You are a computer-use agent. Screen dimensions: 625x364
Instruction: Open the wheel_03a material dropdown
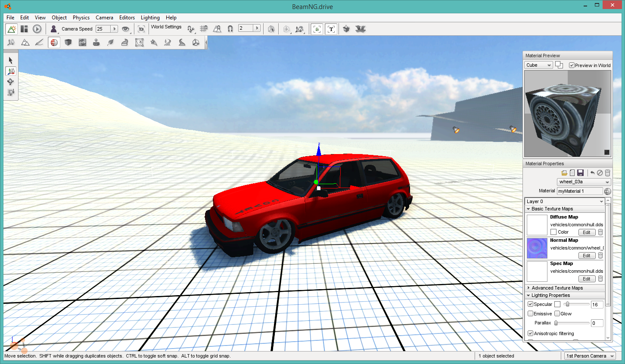pos(584,182)
